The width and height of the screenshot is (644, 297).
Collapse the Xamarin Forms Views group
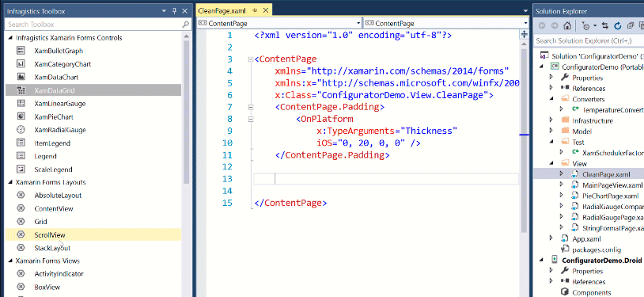(10, 261)
